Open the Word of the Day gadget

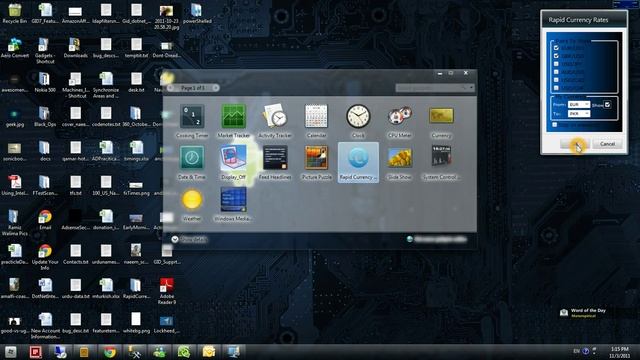583,313
